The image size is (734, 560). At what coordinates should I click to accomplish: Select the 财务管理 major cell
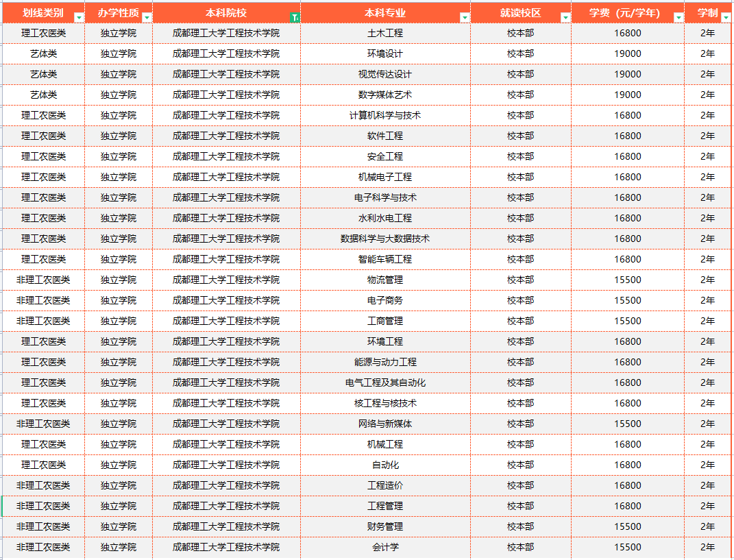385,527
